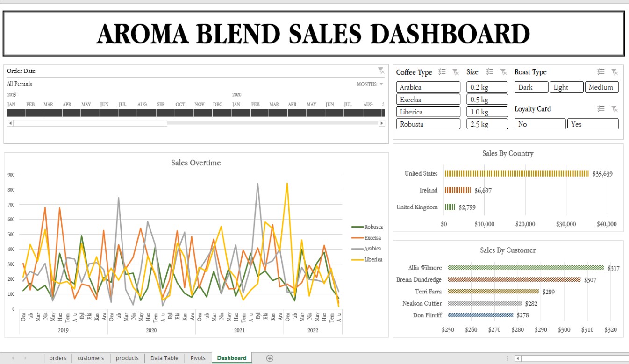Image resolution: width=629 pixels, height=364 pixels.
Task: Select the United Kingdom sales bar
Action: click(x=450, y=207)
